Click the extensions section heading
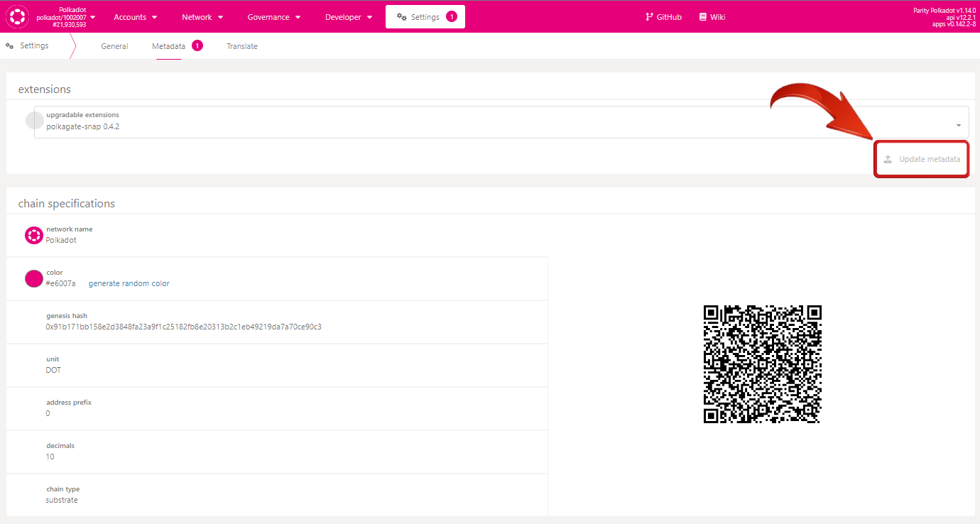 pyautogui.click(x=45, y=89)
